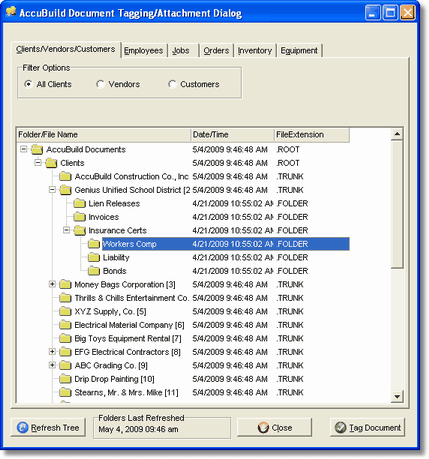This screenshot has width=429, height=459.
Task: Maximize the AccuBuild dialog window
Action: tap(390, 13)
